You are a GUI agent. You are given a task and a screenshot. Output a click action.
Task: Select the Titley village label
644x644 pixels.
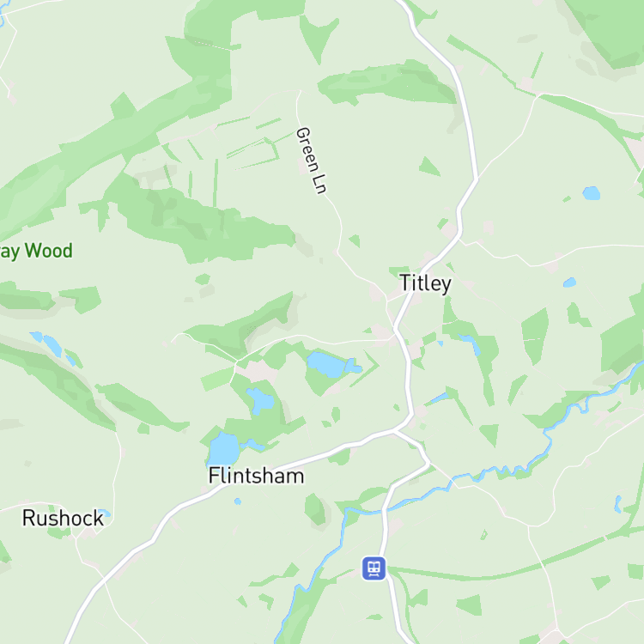coord(426,283)
